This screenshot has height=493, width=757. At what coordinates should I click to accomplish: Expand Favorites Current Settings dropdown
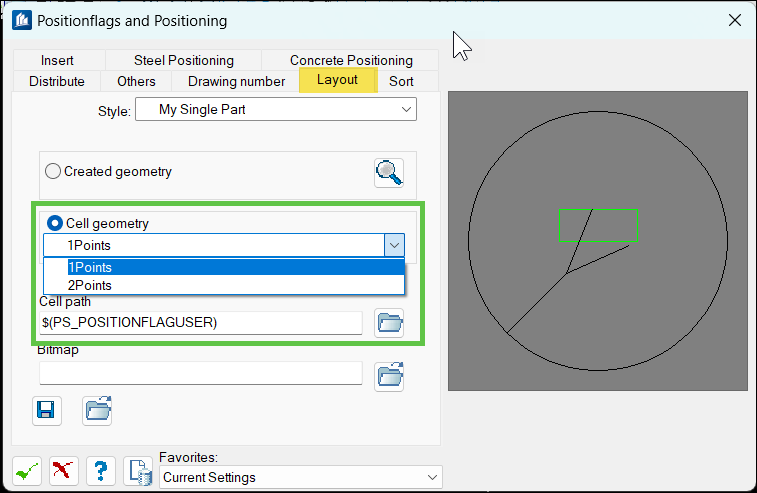(300, 477)
